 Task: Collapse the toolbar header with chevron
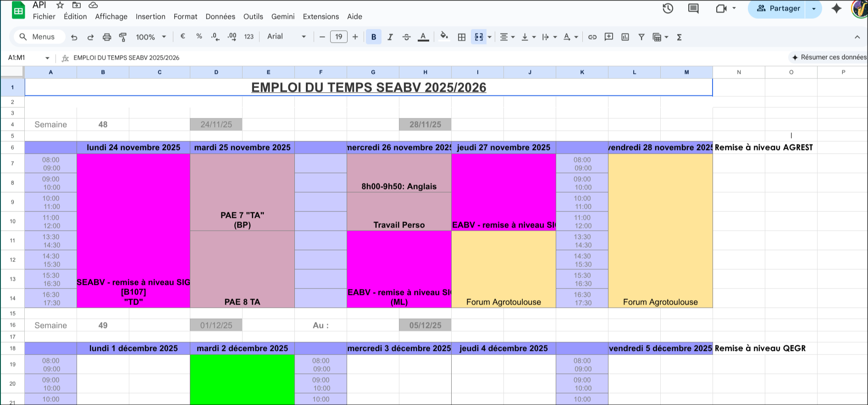857,37
